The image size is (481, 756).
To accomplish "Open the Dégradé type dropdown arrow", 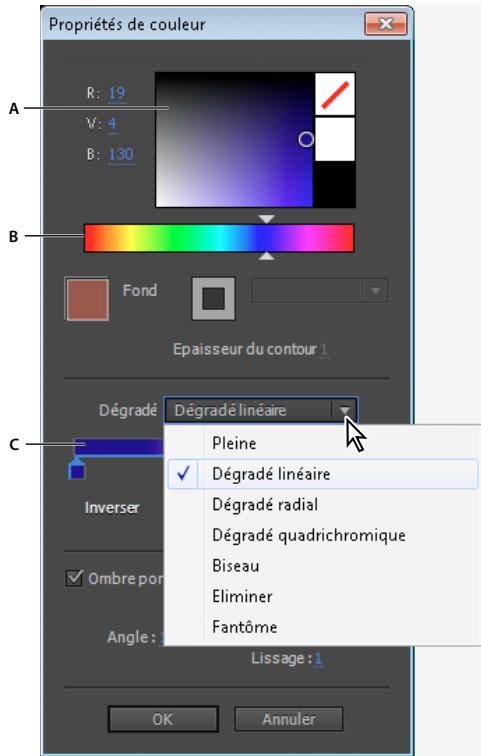I will (x=344, y=411).
